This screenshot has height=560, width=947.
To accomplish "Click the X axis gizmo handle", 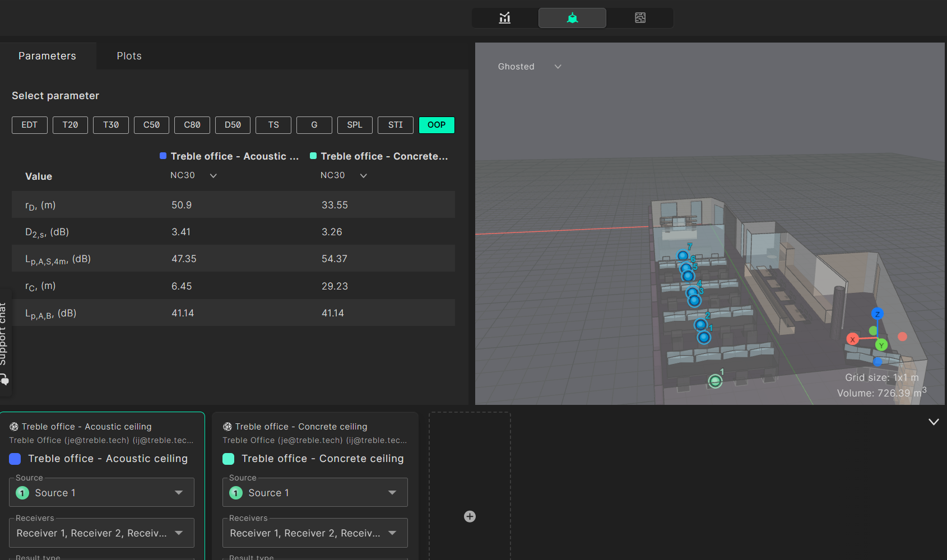I will click(x=852, y=339).
